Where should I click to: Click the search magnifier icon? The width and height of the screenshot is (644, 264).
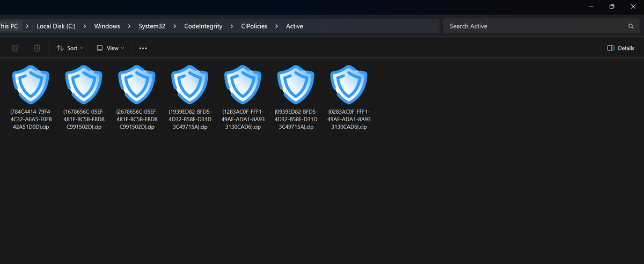click(x=631, y=26)
